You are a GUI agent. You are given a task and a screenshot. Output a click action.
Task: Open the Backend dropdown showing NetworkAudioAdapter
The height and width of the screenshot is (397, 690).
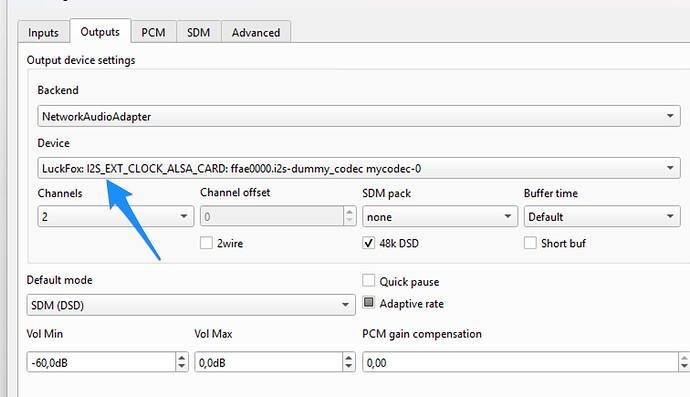359,116
